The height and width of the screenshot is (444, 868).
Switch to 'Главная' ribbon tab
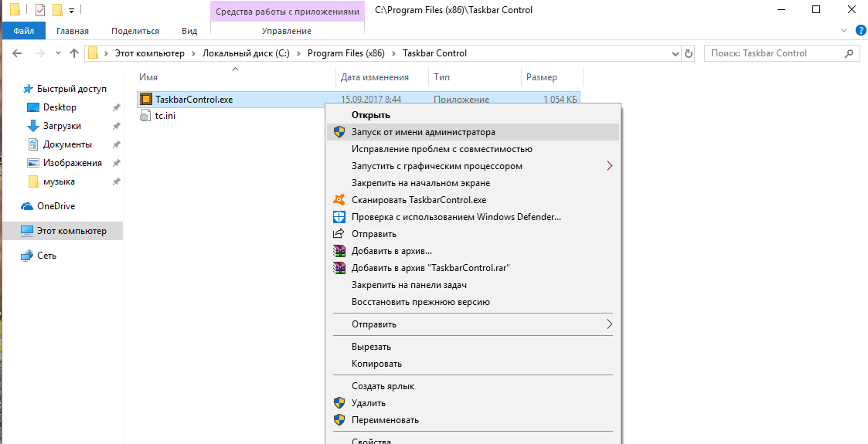click(x=73, y=31)
